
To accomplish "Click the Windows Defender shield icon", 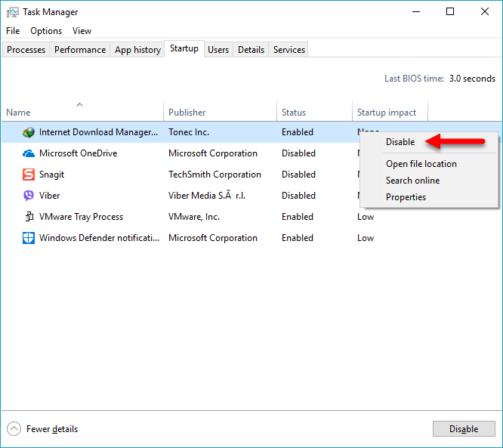I will [29, 238].
